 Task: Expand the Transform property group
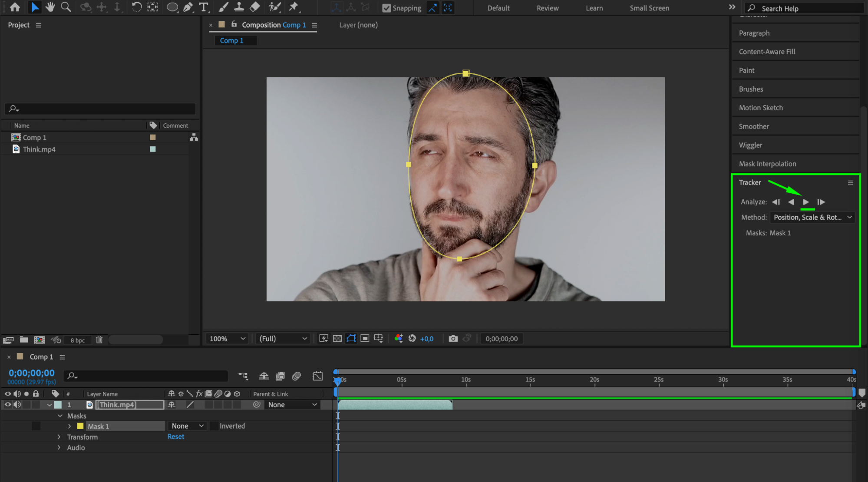(x=59, y=437)
